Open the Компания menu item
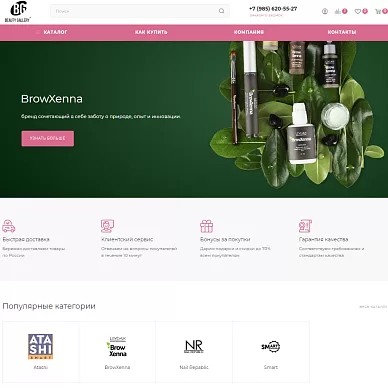Screen dimensions: 388x388 [249, 32]
